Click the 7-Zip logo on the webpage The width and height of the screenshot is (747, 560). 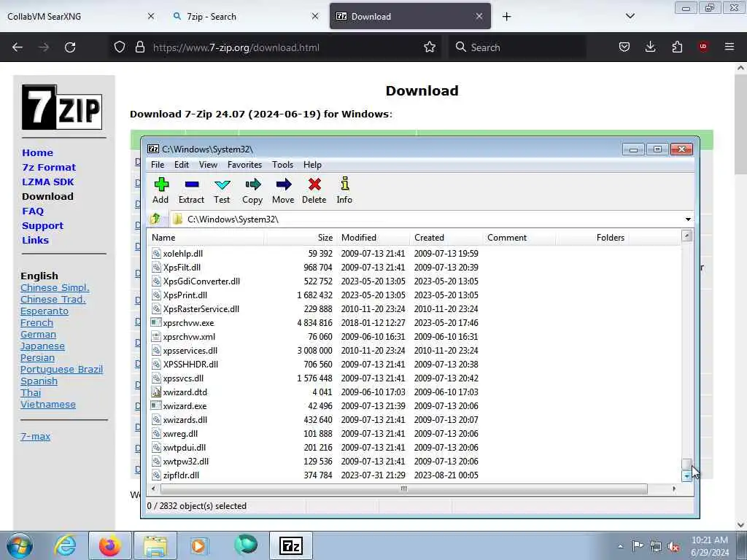62,107
